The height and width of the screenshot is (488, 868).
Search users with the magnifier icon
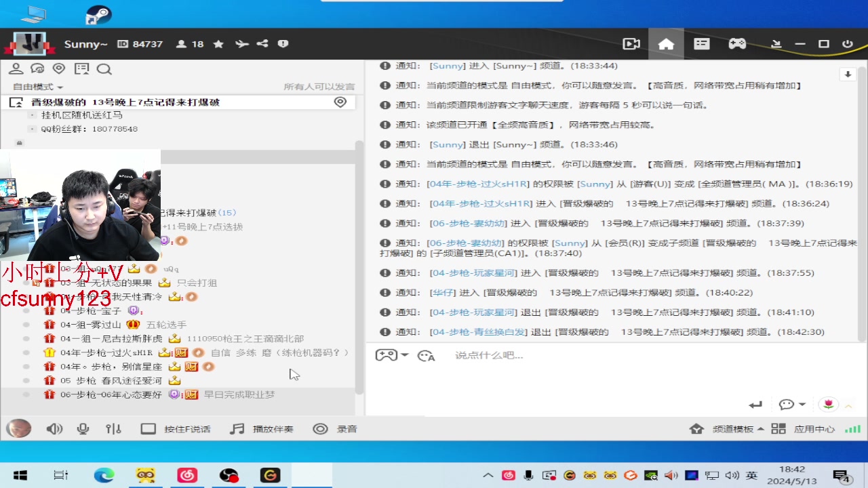coord(104,69)
